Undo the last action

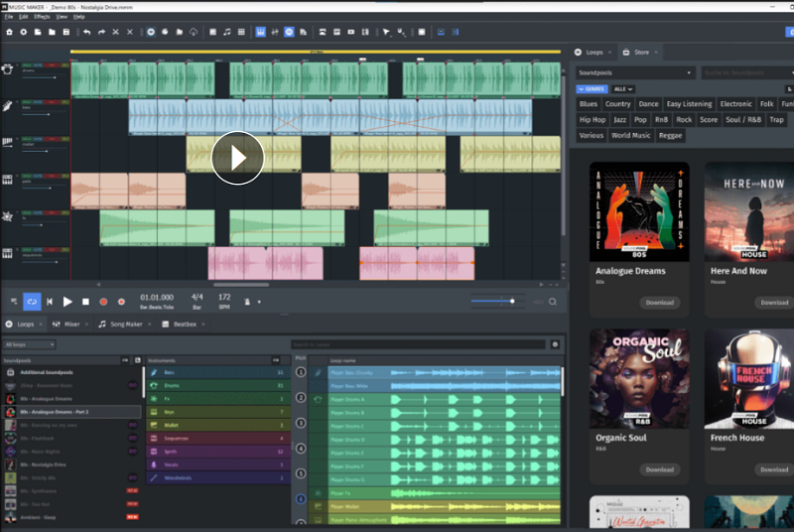87,32
